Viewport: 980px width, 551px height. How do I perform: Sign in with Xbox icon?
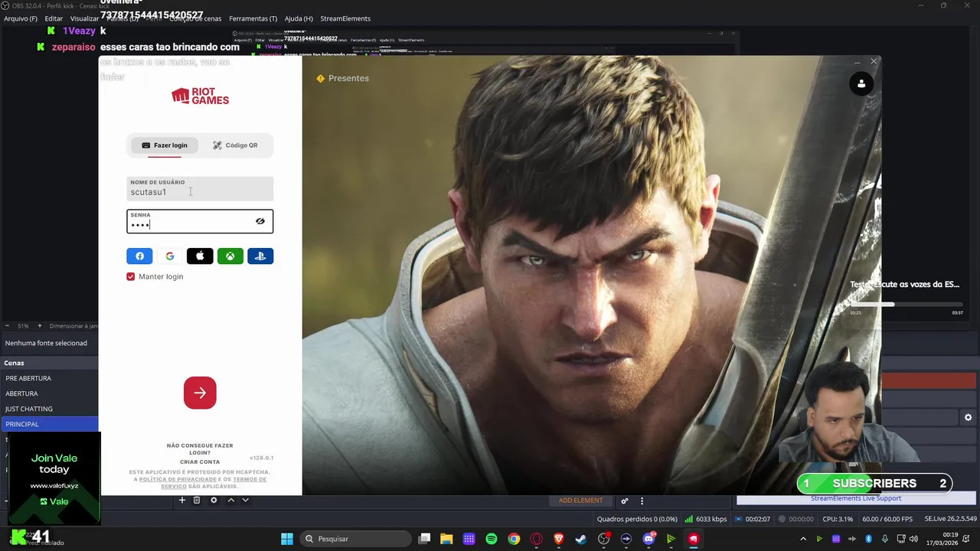[230, 256]
